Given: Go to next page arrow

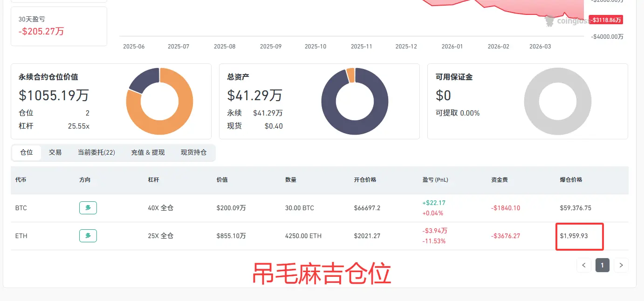Looking at the screenshot, I should [x=621, y=265].
